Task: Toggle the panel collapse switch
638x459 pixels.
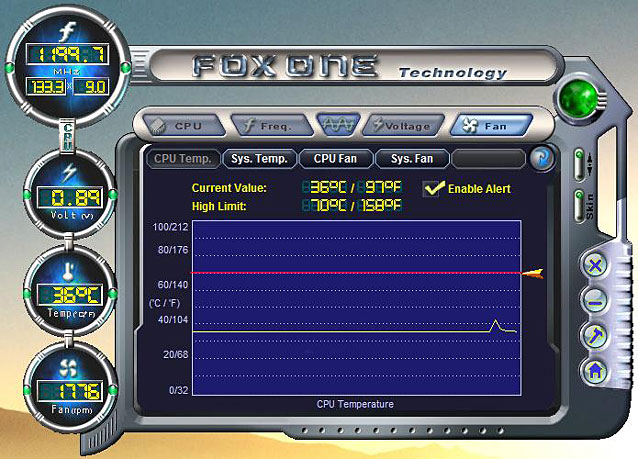Action: (579, 164)
